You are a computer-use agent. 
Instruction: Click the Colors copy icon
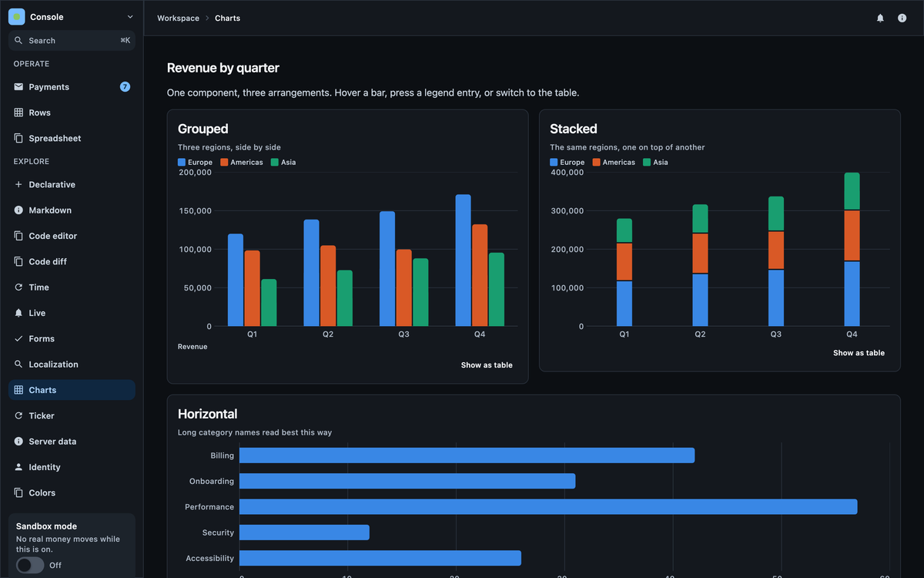click(x=18, y=492)
